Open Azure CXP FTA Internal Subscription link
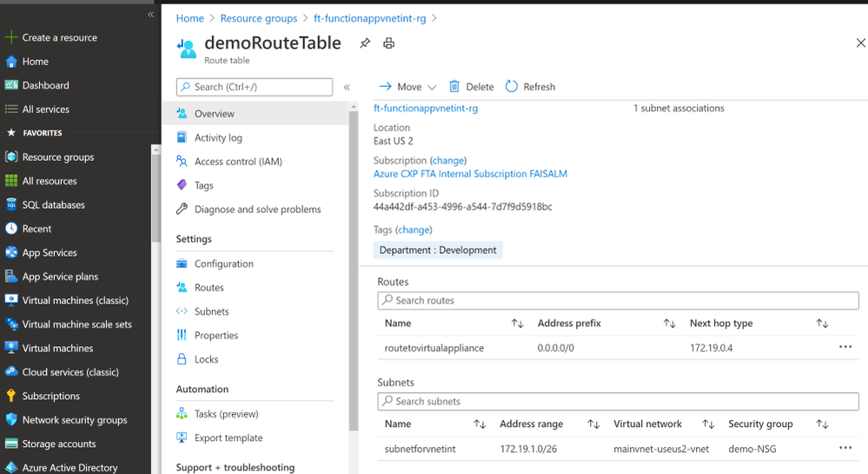Viewport: 868px width, 474px height. [x=470, y=174]
